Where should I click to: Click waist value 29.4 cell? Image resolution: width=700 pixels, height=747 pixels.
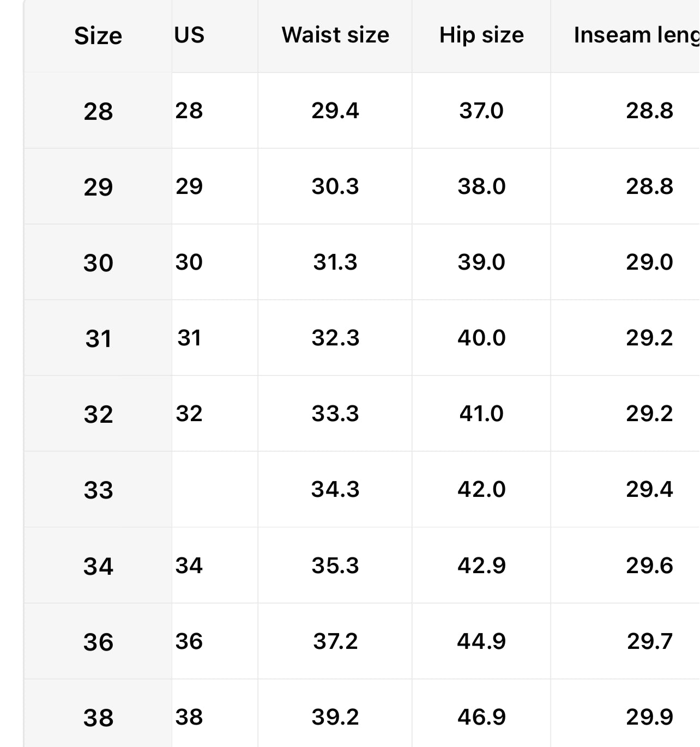(x=335, y=111)
